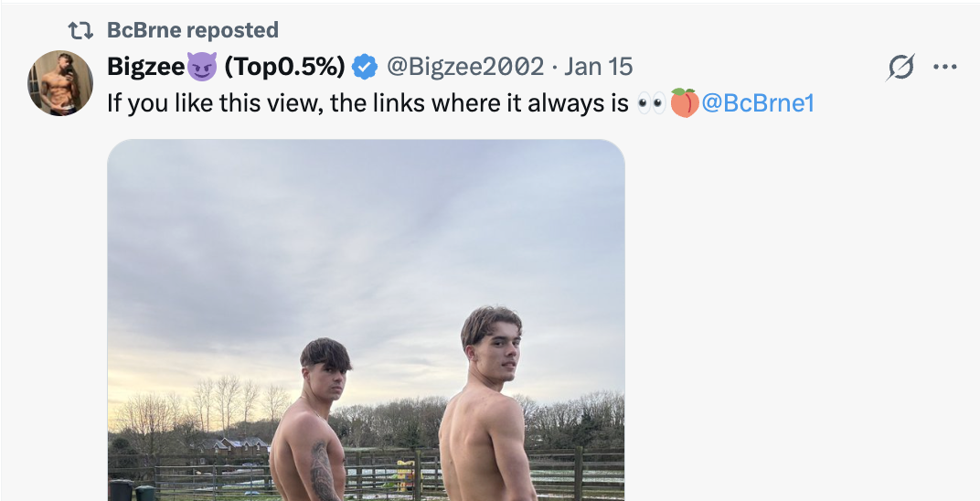Click the word "reposted" in header
This screenshot has height=501, width=980.
(233, 30)
